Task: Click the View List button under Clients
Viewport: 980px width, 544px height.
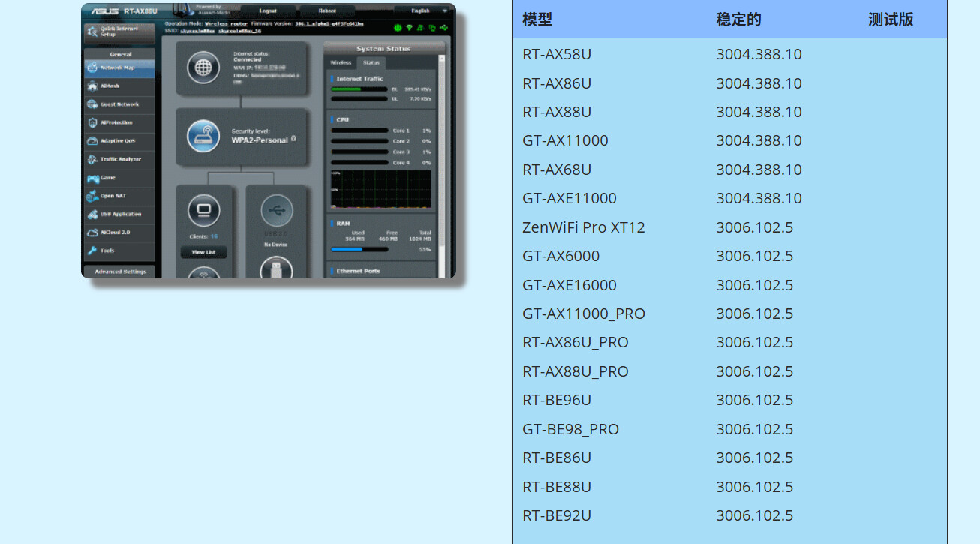Action: point(203,252)
